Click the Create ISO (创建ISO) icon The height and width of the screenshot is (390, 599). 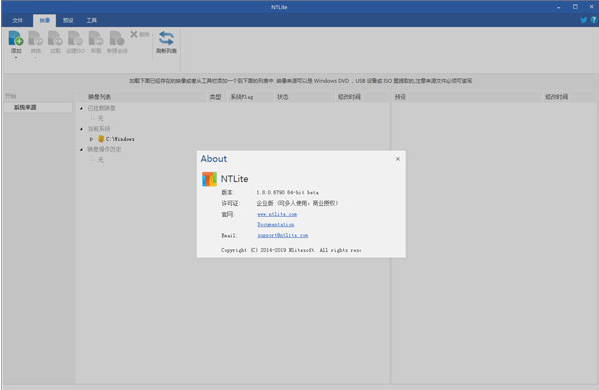click(x=76, y=38)
